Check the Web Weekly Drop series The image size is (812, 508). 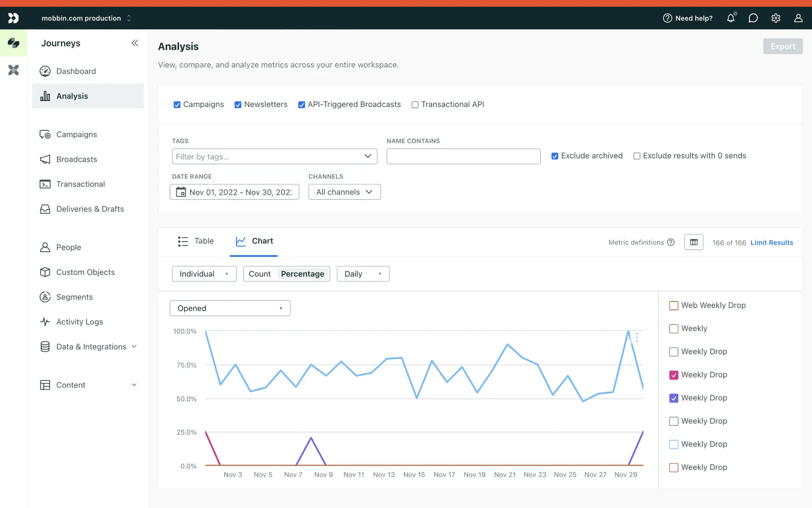(674, 305)
